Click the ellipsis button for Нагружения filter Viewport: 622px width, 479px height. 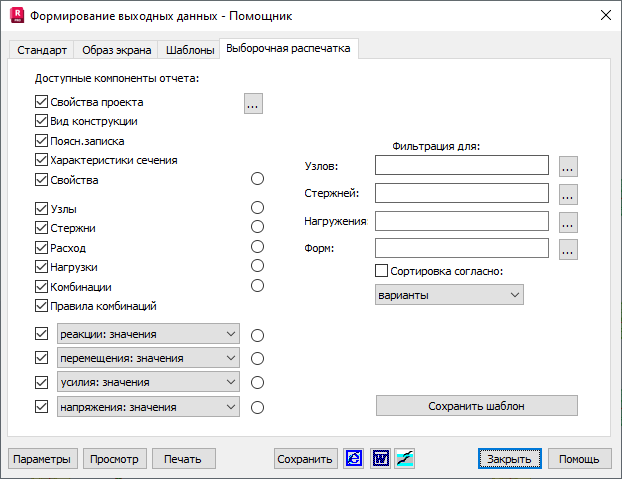tap(569, 221)
